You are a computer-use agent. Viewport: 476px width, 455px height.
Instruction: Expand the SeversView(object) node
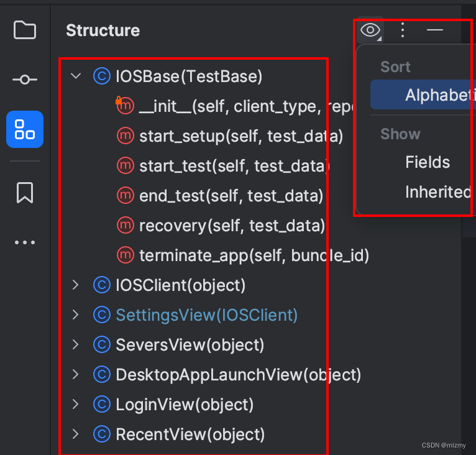[76, 344]
